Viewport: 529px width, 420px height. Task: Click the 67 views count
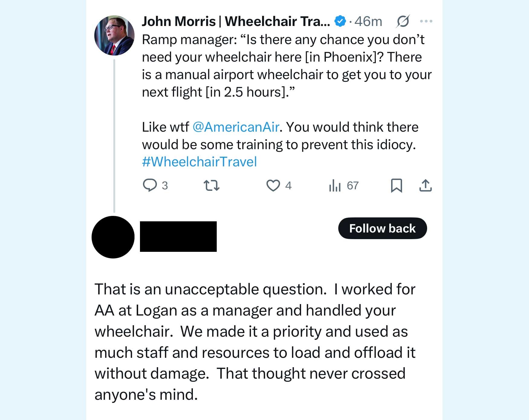point(353,186)
